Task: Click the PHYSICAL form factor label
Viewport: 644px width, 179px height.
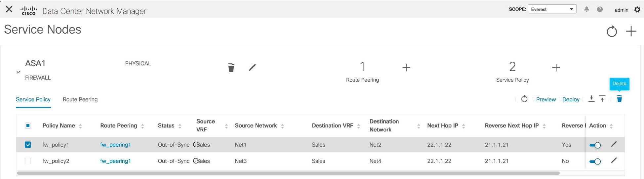Action: click(138, 63)
